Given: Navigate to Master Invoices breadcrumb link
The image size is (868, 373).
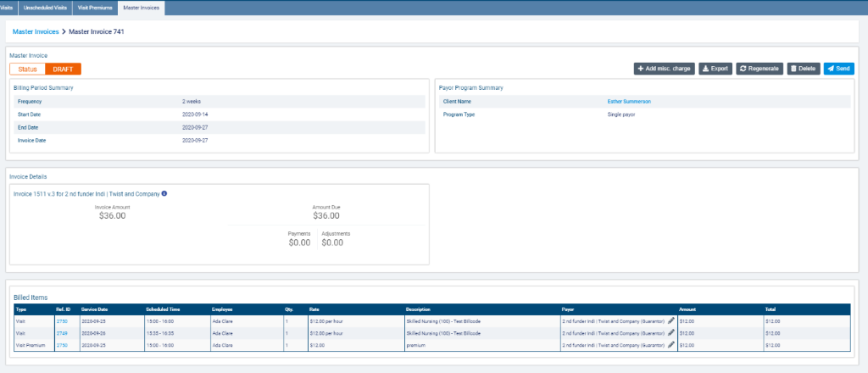Looking at the screenshot, I should pyautogui.click(x=36, y=31).
